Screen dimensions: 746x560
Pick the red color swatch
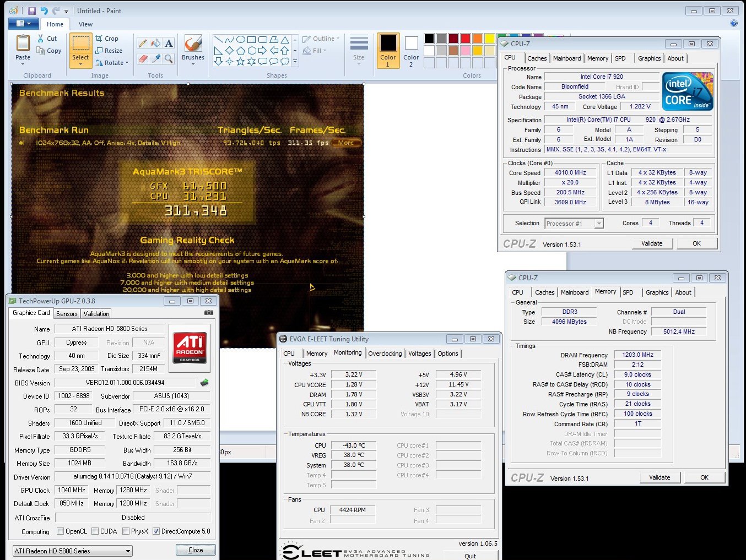click(x=466, y=38)
